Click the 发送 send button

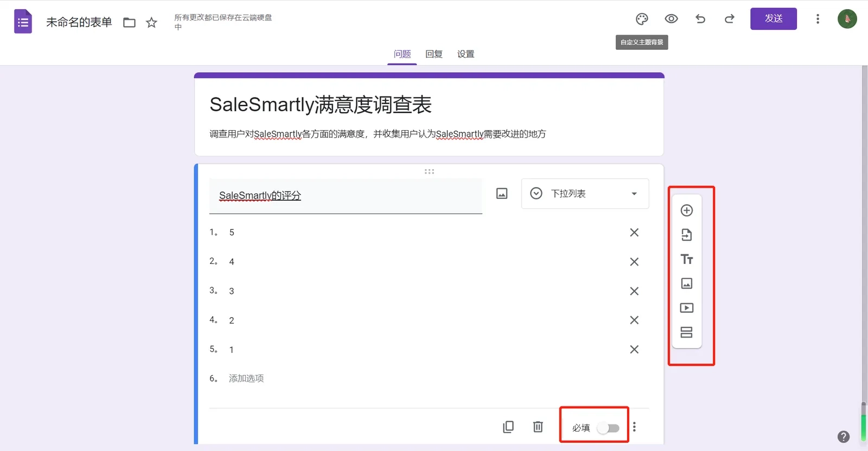point(774,19)
